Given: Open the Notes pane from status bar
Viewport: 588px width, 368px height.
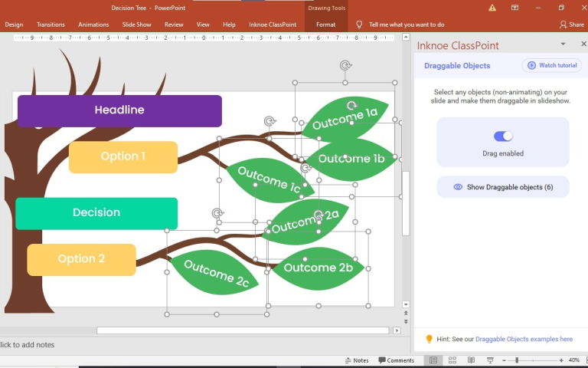Looking at the screenshot, I should (x=356, y=360).
